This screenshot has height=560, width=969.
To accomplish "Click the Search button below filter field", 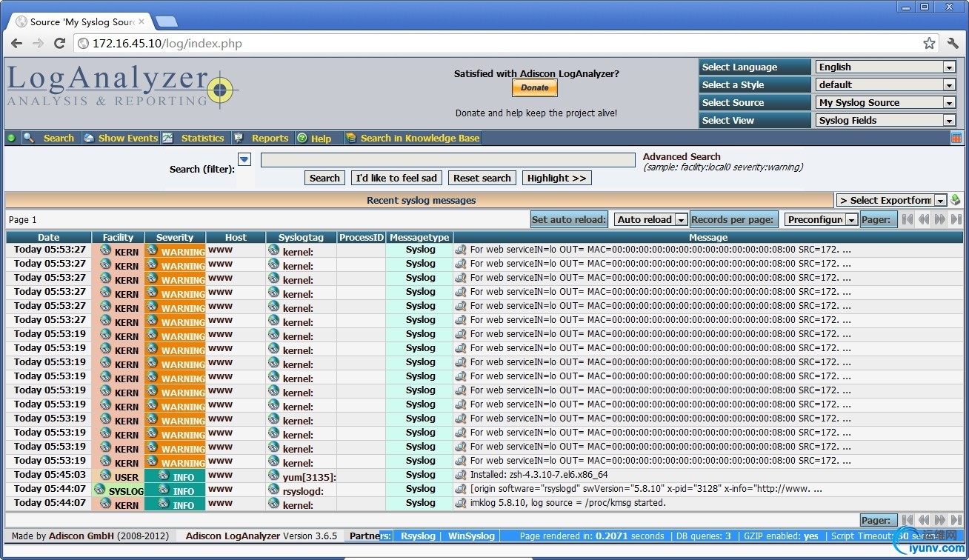I will pyautogui.click(x=324, y=178).
